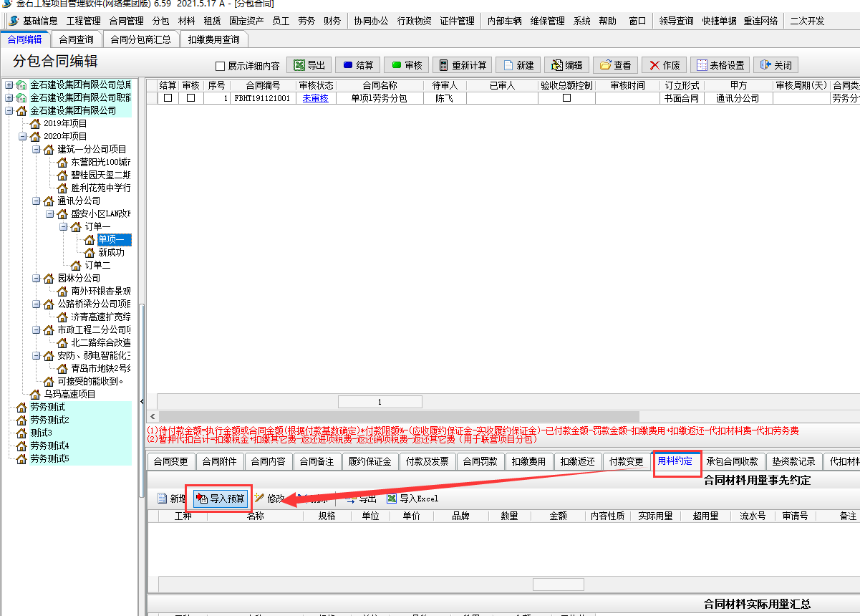Select the 订单二 tree node
860x616 pixels.
click(97, 265)
